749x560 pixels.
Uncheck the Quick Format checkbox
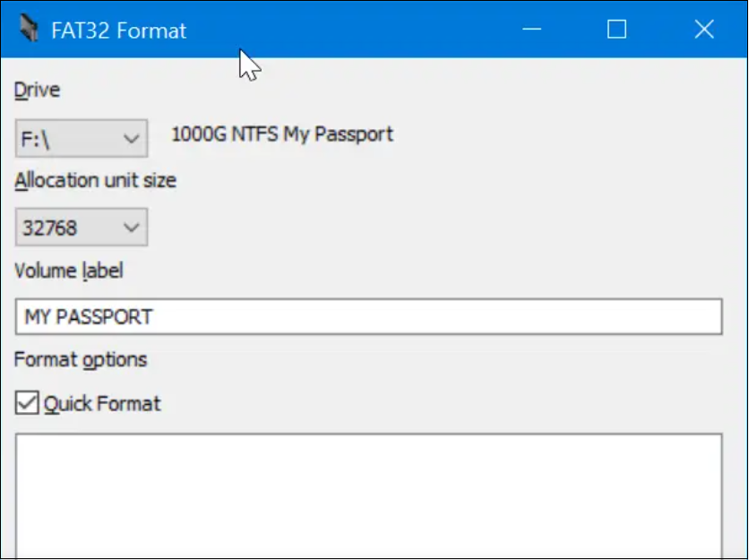27,404
